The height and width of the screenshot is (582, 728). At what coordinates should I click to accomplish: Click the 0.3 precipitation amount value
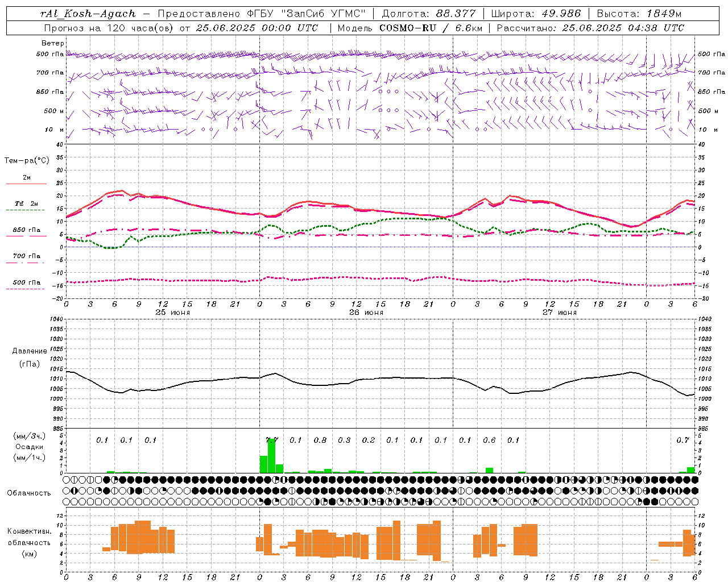(344, 440)
